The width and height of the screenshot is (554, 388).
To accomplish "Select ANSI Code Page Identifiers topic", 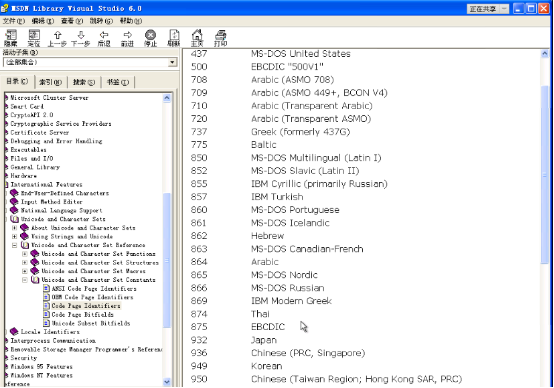I will coord(94,289).
